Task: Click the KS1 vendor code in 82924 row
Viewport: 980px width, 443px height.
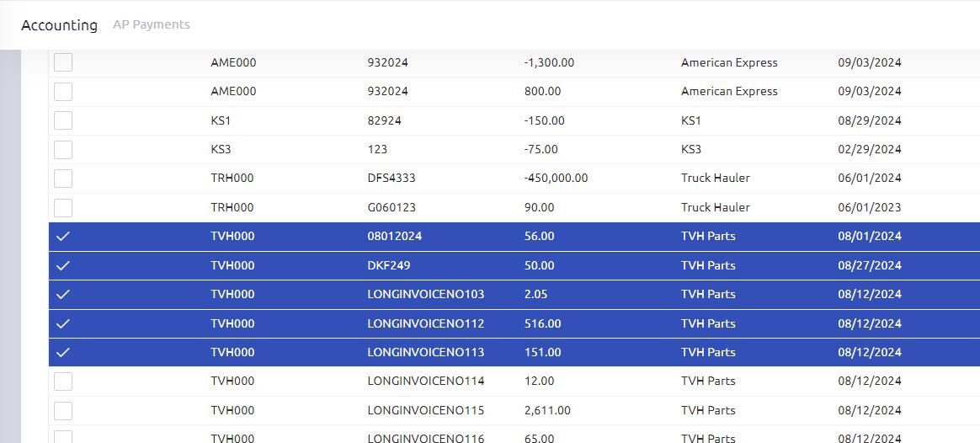Action: click(x=221, y=120)
